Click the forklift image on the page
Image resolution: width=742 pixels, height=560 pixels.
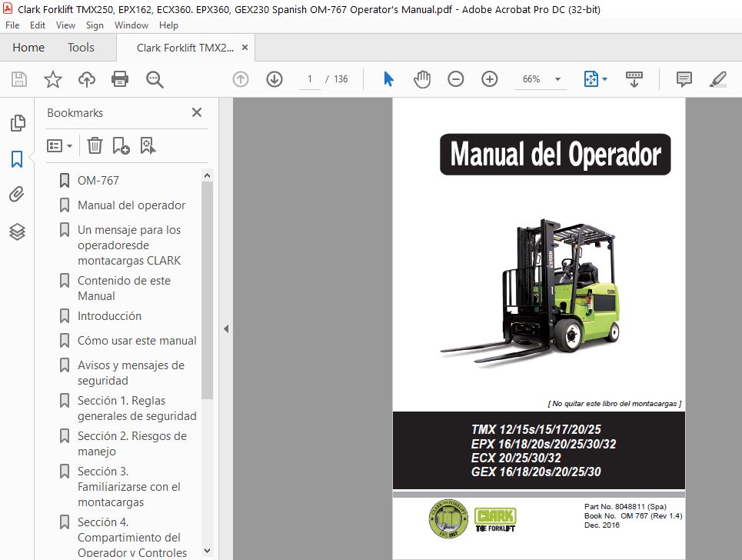pos(530,292)
